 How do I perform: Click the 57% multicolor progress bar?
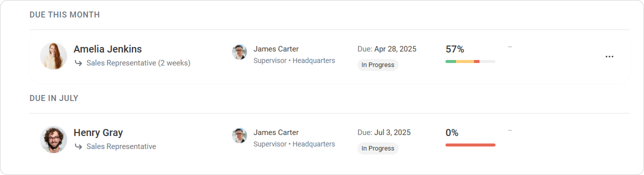coord(470,61)
